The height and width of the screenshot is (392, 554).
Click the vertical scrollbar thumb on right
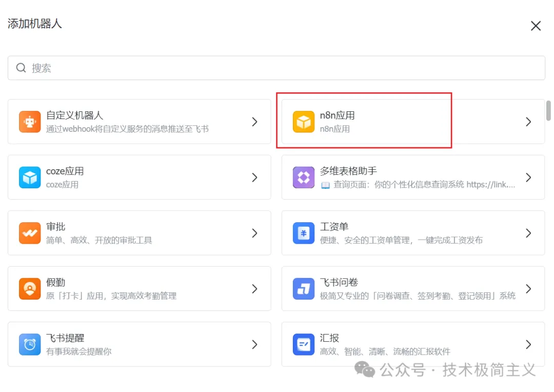(x=548, y=111)
